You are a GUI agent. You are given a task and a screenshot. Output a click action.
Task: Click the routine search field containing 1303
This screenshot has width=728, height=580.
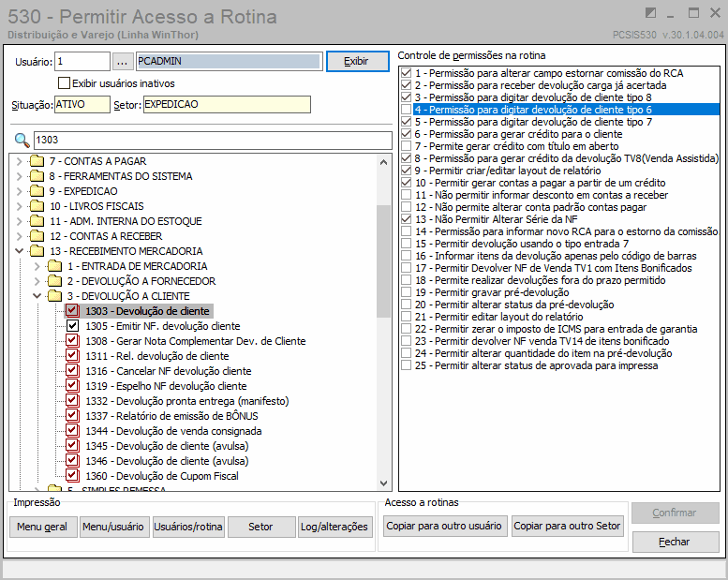click(x=213, y=140)
